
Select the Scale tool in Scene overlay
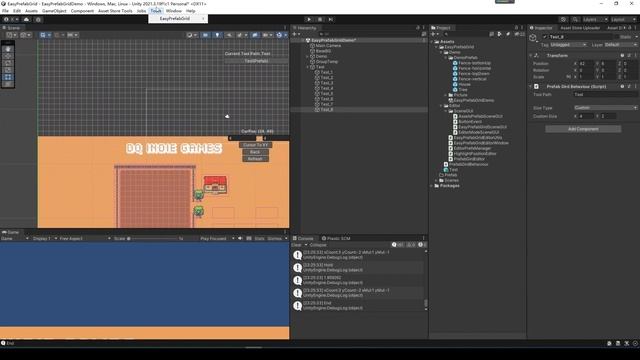point(8,70)
